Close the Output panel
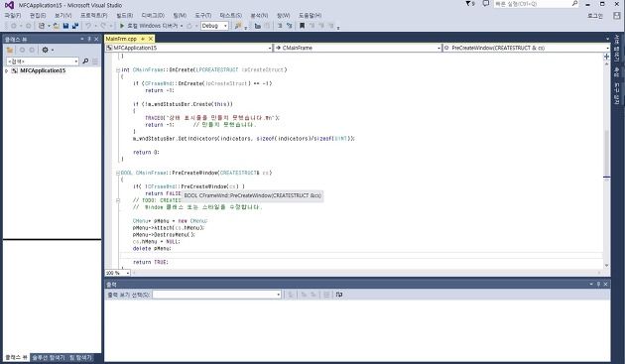The width and height of the screenshot is (625, 364). click(605, 284)
